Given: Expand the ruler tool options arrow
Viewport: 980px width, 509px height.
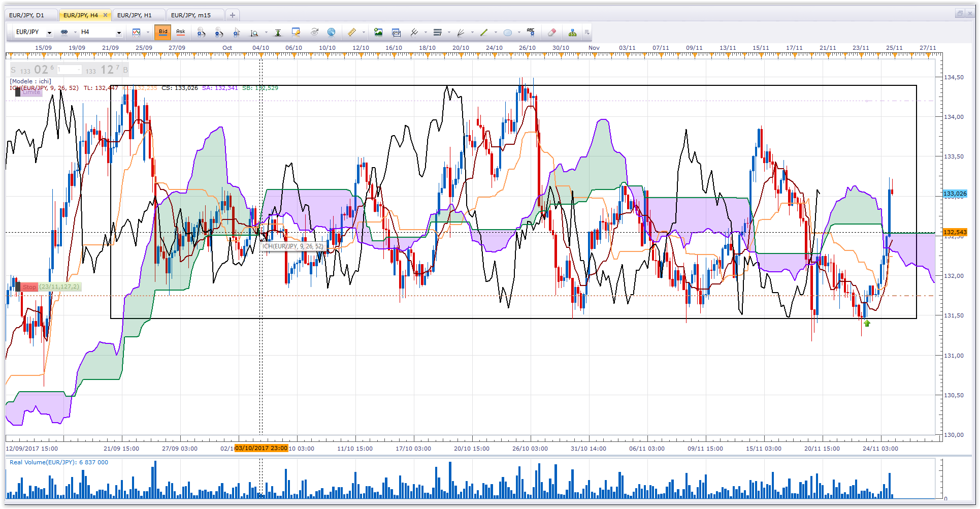Looking at the screenshot, I should coord(364,32).
